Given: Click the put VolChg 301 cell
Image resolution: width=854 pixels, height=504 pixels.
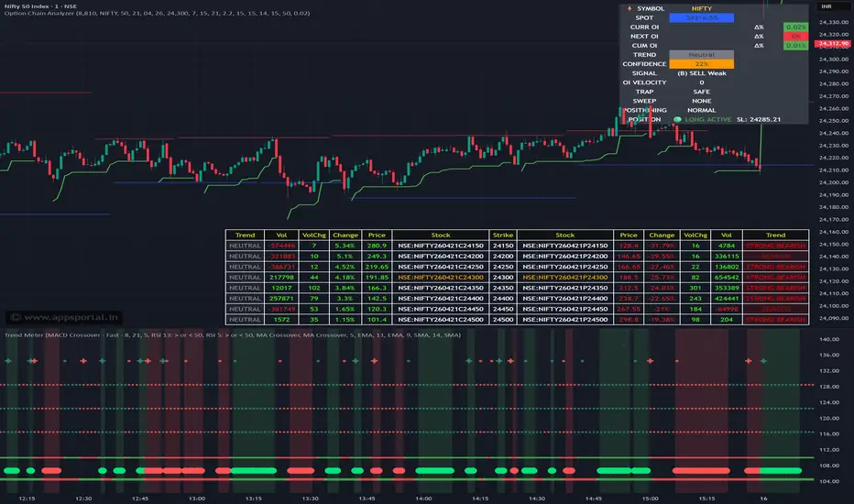Looking at the screenshot, I should (695, 288).
